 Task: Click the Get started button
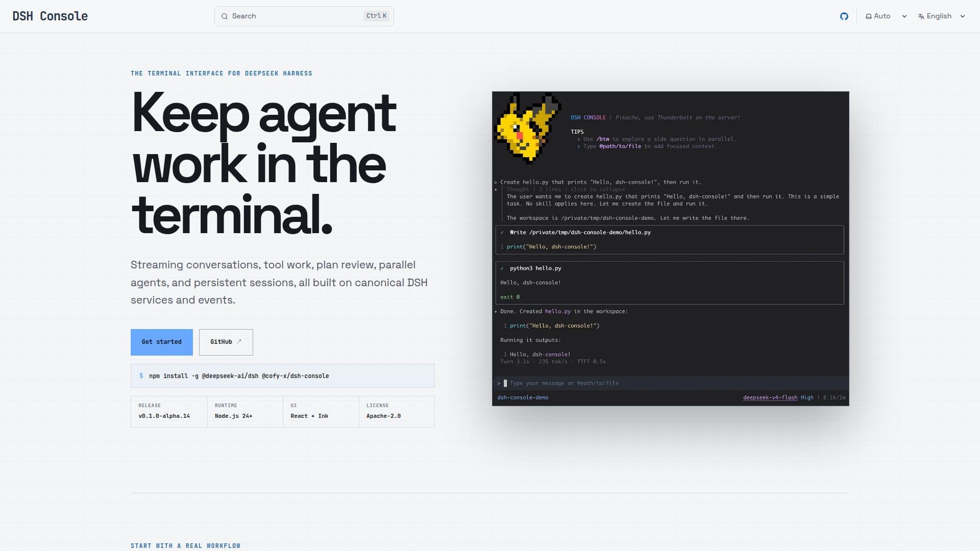point(161,342)
